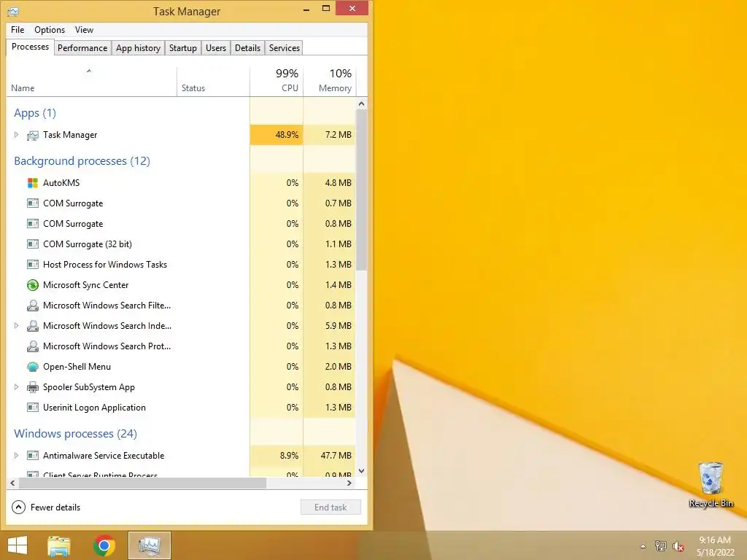Click the Spooler SubSystem App printer icon
This screenshot has width=747, height=560.
(x=33, y=387)
